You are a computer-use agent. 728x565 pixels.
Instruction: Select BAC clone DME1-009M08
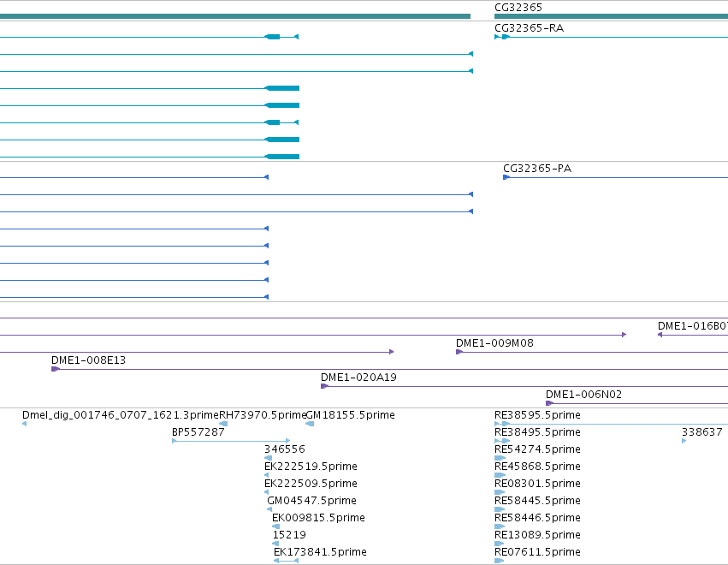click(x=494, y=343)
